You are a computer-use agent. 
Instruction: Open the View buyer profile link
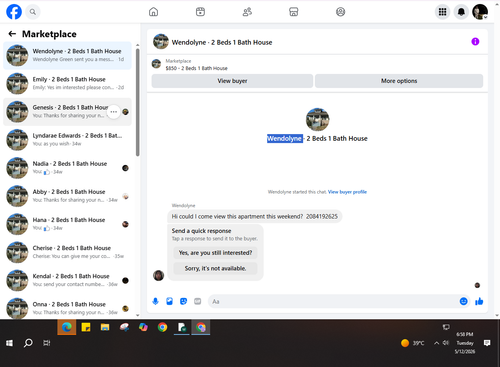(347, 192)
